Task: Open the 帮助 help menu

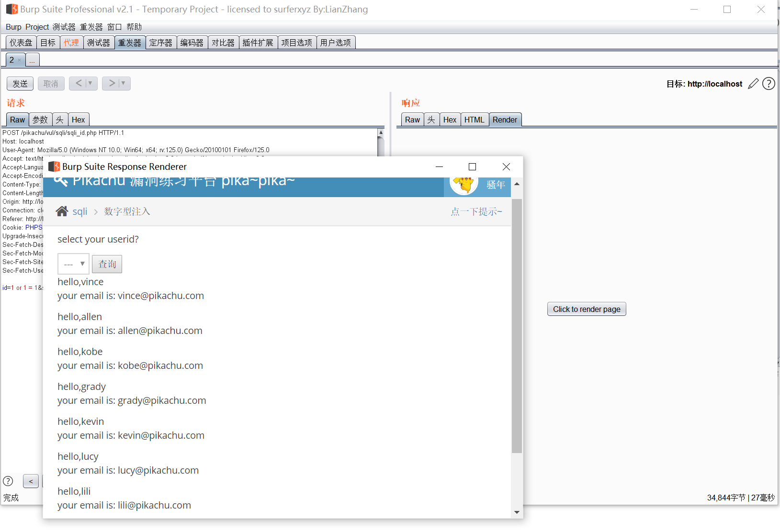Action: tap(134, 27)
